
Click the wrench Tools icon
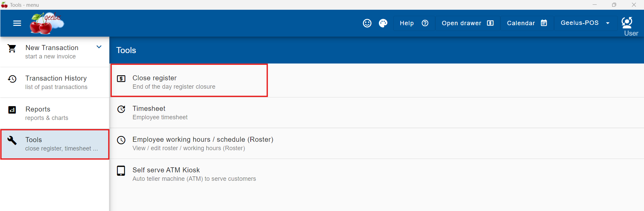click(x=12, y=140)
